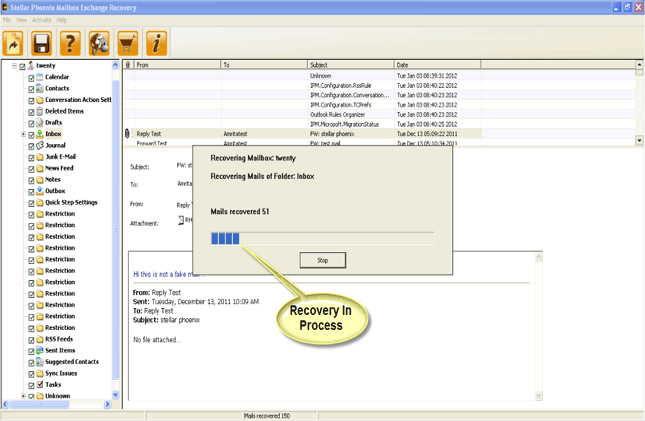645x421 pixels.
Task: Click the twenty mailbox user icon
Action: [31, 65]
